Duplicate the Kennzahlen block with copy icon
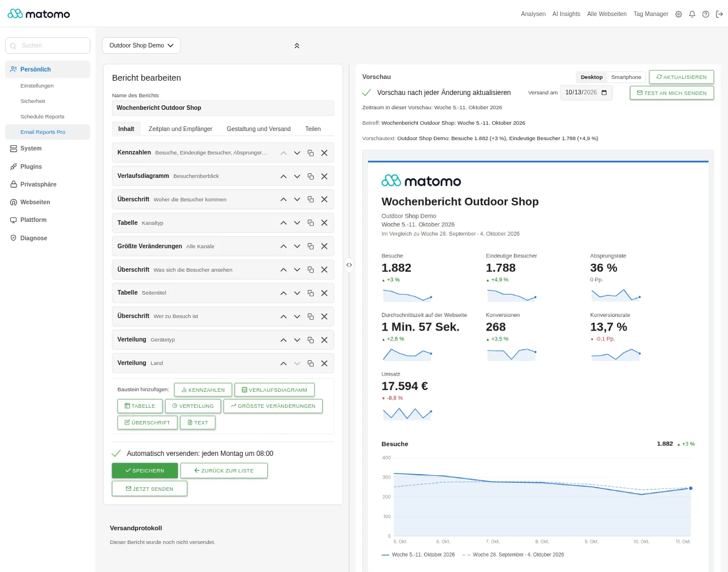The width and height of the screenshot is (728, 572). [311, 153]
